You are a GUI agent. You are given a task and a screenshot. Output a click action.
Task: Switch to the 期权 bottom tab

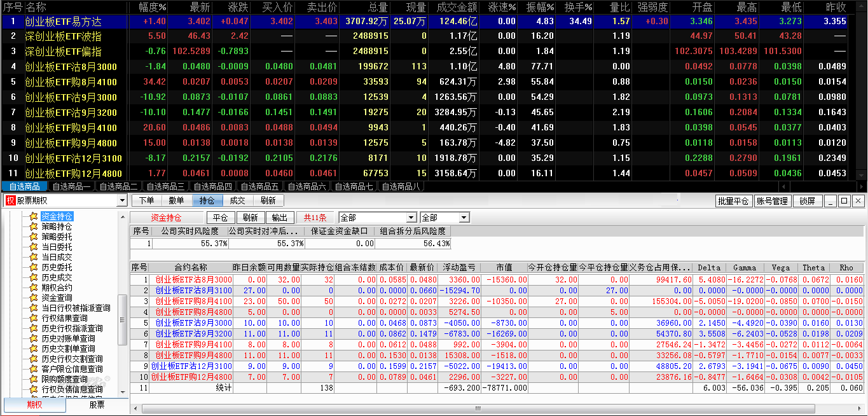point(34,405)
